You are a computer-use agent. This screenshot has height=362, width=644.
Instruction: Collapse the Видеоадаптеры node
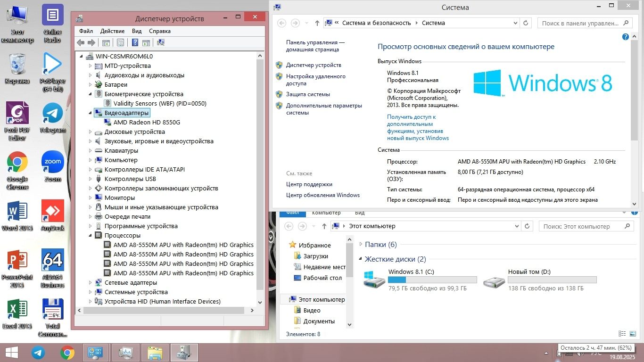pyautogui.click(x=91, y=113)
